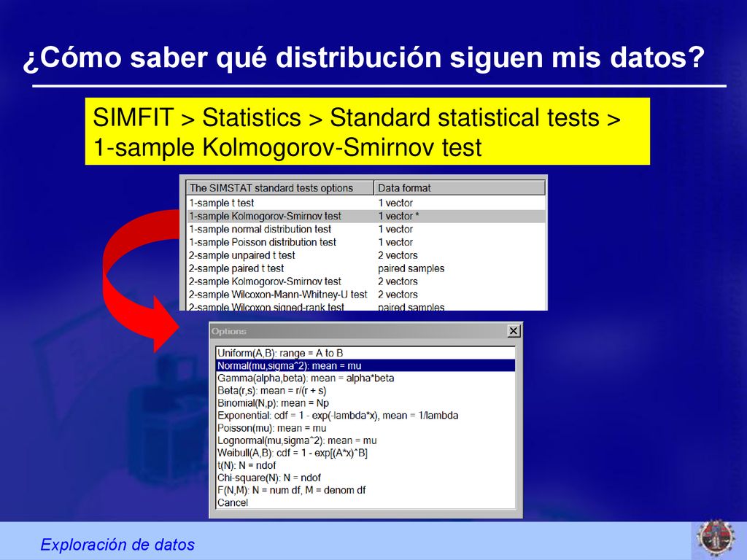Choose Chi-square(N) option
This screenshot has height=560, width=747.
(x=365, y=478)
